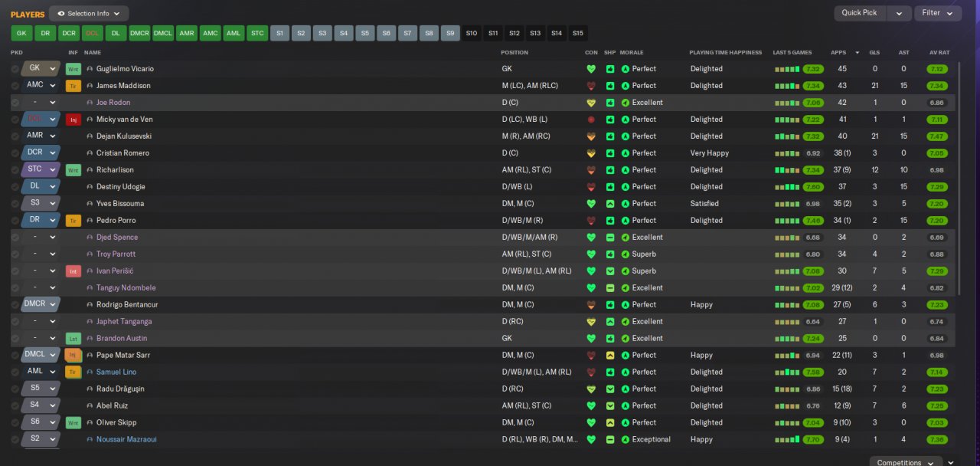Click Noussair Mazraoui's Exceptional morale icon
Image resolution: width=980 pixels, height=466 pixels.
point(626,440)
